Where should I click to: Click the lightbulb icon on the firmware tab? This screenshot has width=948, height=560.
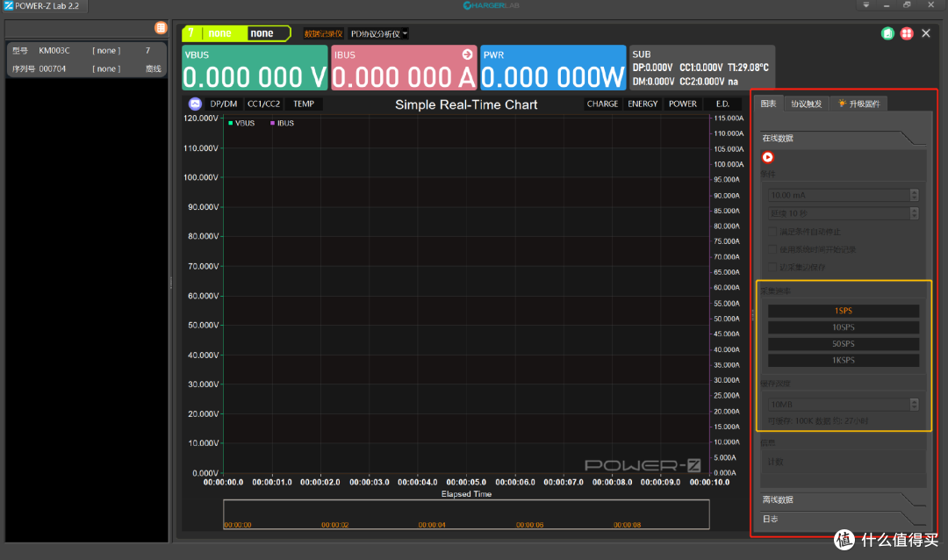pos(842,104)
